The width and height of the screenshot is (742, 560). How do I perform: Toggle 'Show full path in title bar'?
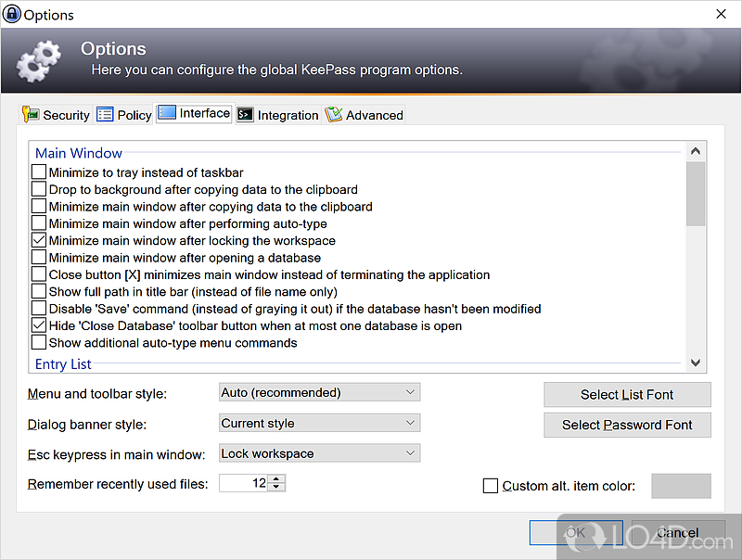[39, 292]
